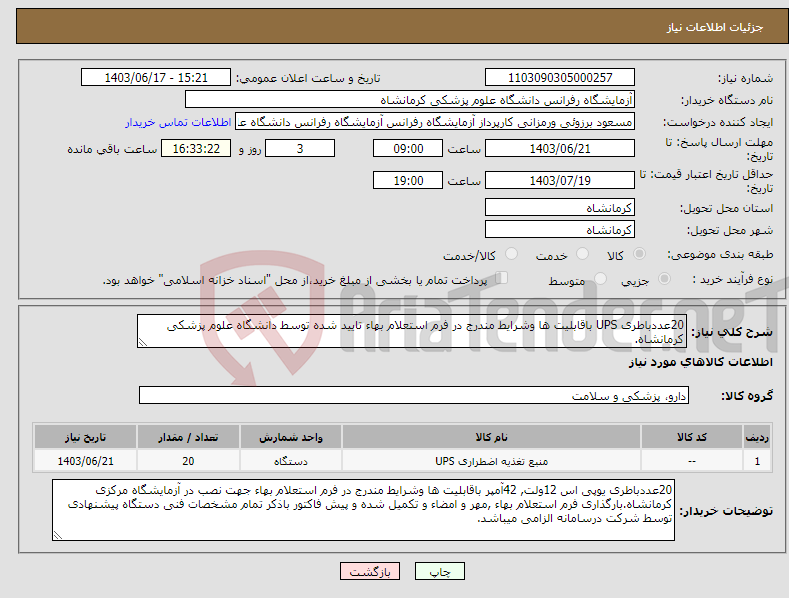Image resolution: width=789 pixels, height=598 pixels.
Task: Click the request creator field مسعود برزوئی
Action: pyautogui.click(x=435, y=122)
